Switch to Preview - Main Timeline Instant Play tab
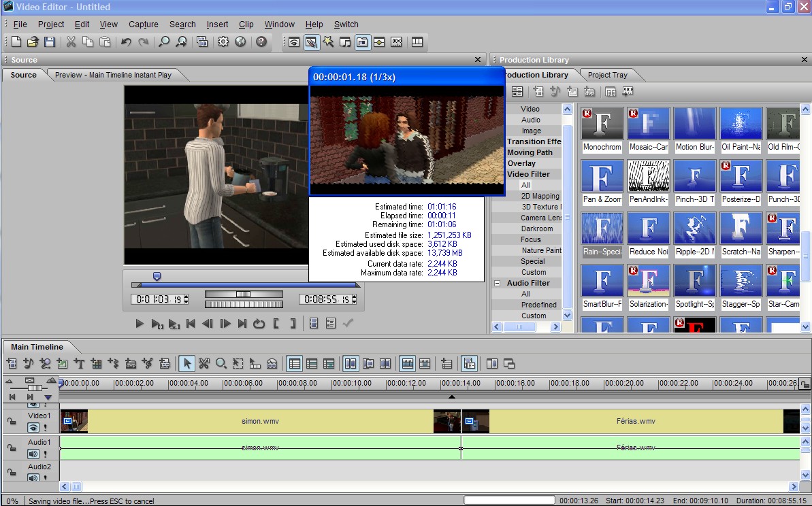Image resolution: width=812 pixels, height=506 pixels. 113,75
